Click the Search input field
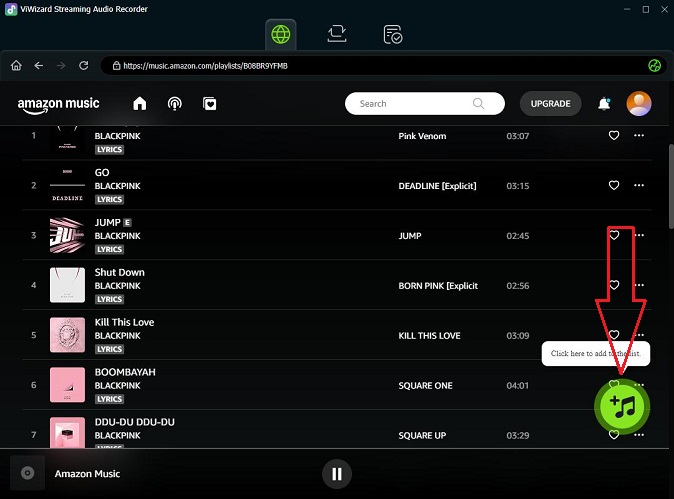This screenshot has width=674, height=499. 425,104
